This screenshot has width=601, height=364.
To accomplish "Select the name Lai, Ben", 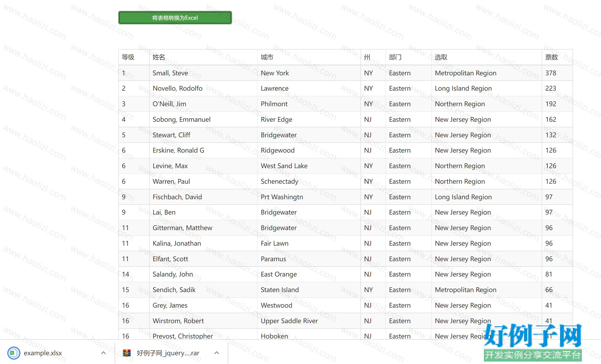I will click(164, 212).
